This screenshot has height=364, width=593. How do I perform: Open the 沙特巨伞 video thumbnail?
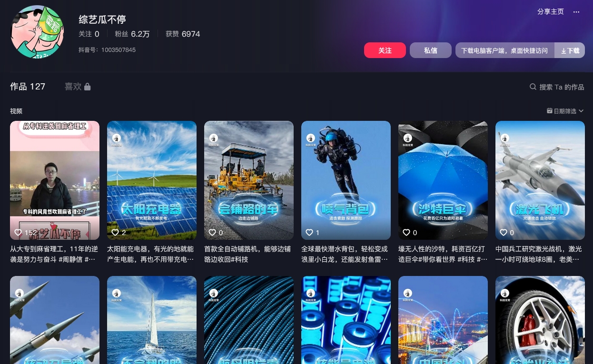pos(443,180)
